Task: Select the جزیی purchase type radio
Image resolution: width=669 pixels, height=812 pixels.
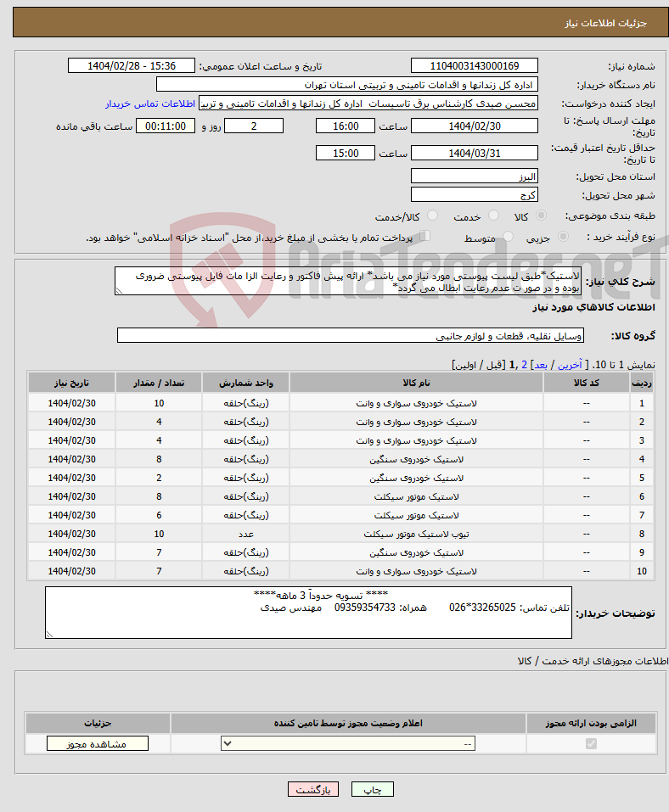Action: click(x=563, y=237)
